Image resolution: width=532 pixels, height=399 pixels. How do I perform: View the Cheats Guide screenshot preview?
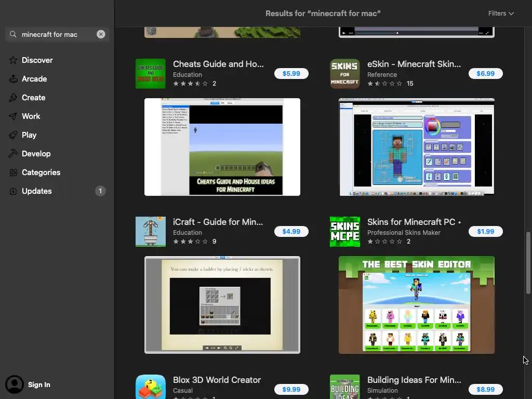pos(222,147)
